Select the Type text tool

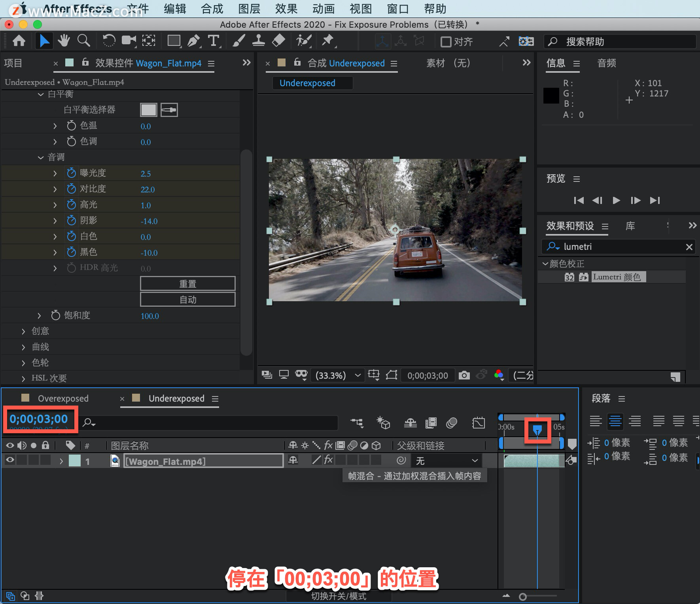pyautogui.click(x=214, y=41)
